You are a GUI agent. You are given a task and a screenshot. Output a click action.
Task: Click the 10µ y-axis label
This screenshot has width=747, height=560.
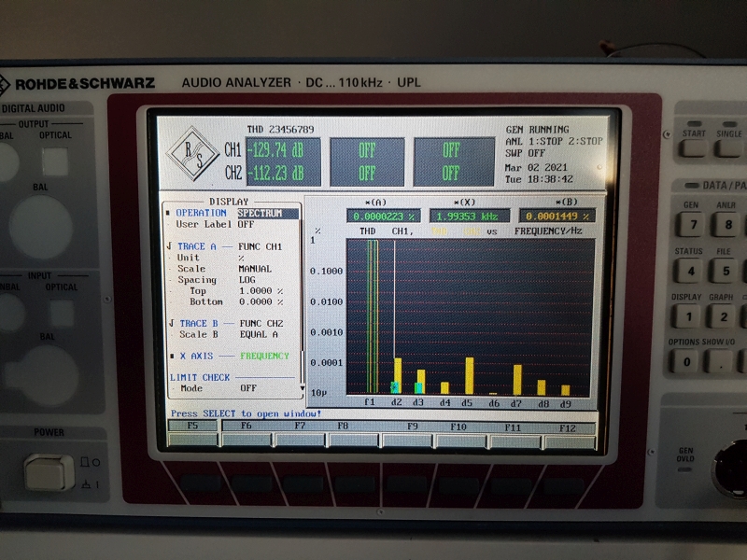click(x=318, y=393)
